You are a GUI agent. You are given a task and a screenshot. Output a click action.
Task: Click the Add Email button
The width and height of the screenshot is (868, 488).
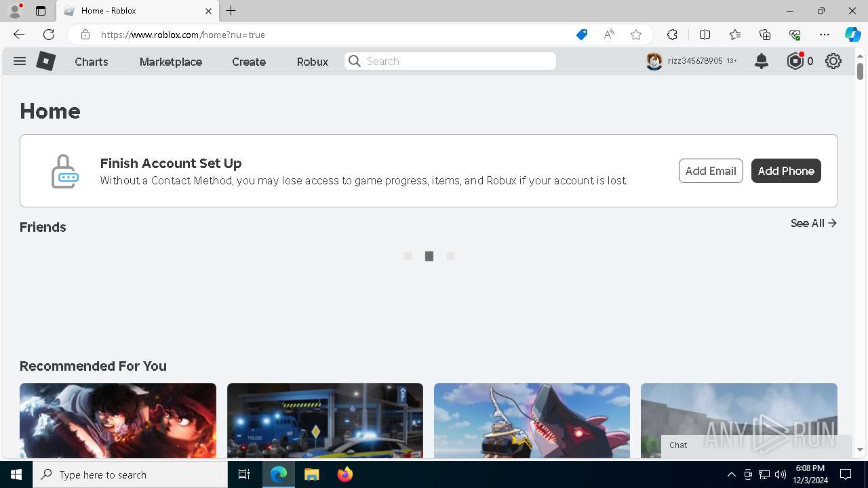(x=711, y=171)
